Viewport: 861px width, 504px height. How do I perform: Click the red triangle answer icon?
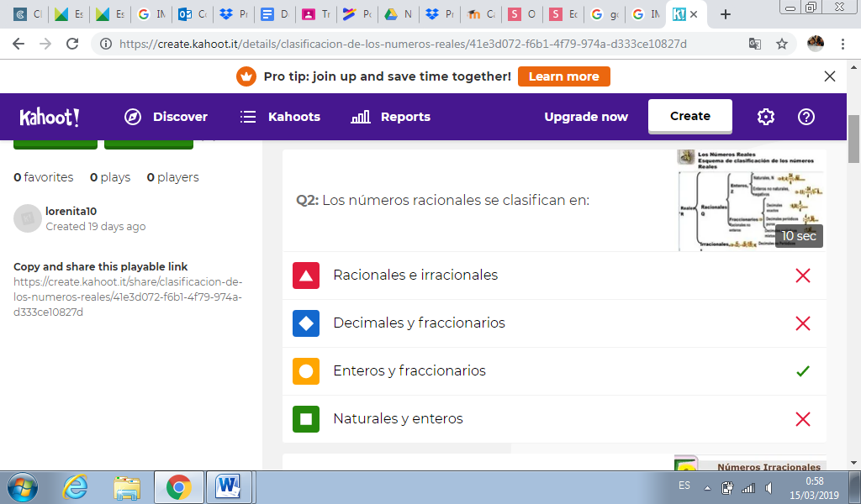(306, 276)
